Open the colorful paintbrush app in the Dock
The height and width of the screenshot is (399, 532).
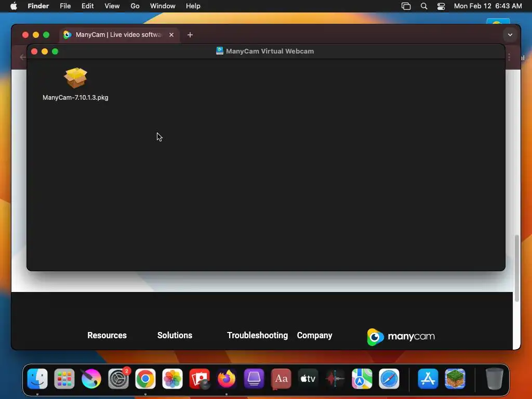91,379
